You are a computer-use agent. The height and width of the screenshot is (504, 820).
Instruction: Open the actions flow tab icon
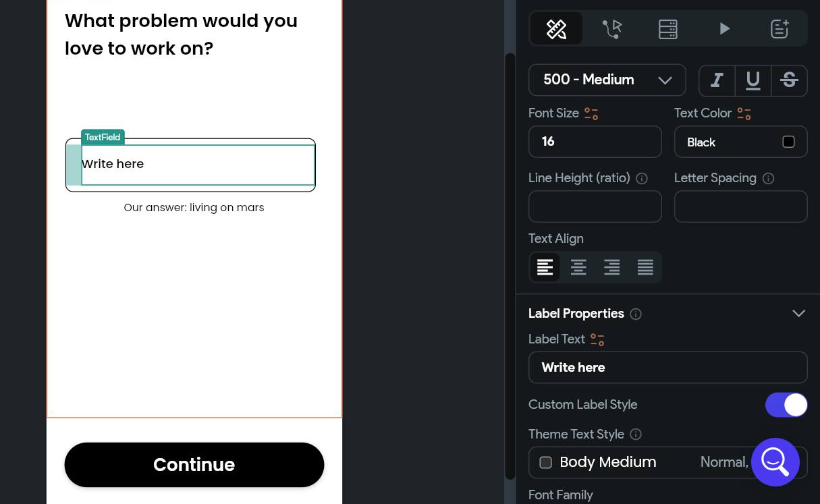(612, 29)
